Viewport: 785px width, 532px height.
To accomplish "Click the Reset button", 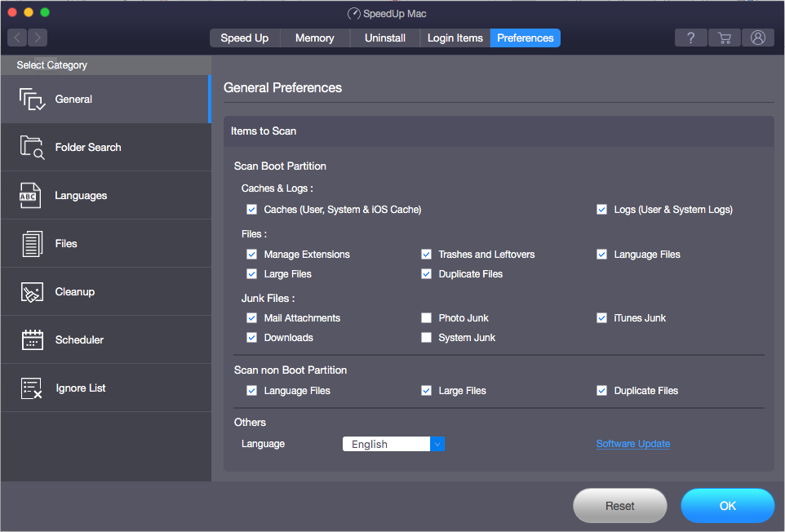I will point(620,506).
